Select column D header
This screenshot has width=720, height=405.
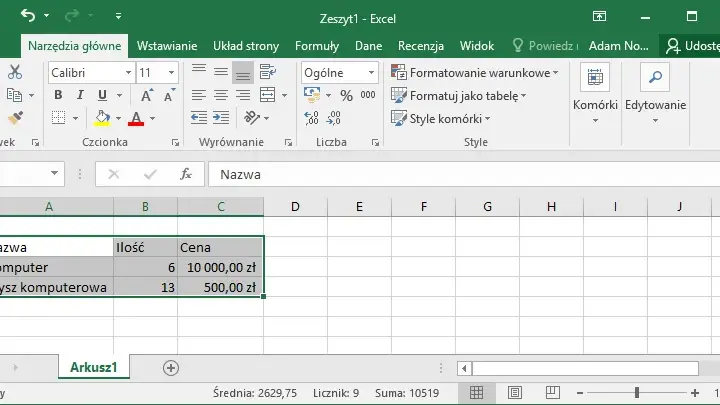point(295,207)
